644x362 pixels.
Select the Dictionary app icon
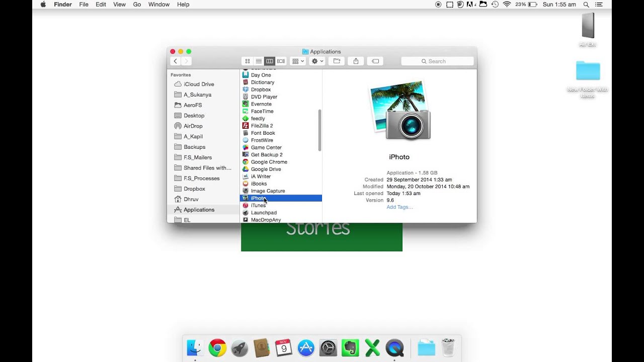click(246, 82)
